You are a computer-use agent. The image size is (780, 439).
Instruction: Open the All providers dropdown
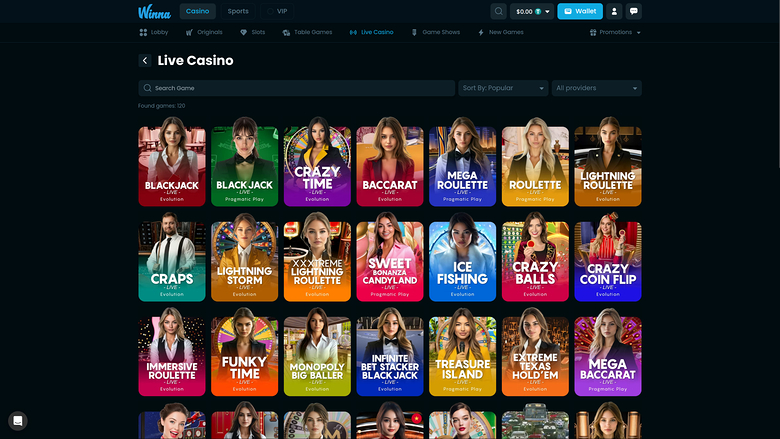tap(596, 88)
